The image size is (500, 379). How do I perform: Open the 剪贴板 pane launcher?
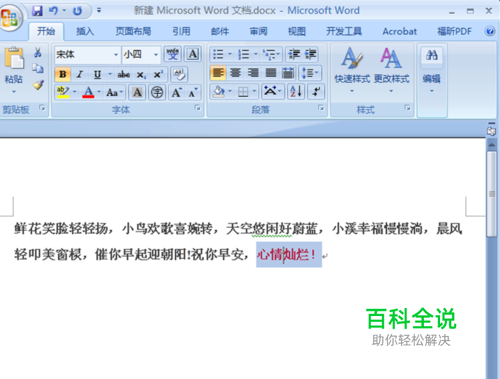(42, 108)
